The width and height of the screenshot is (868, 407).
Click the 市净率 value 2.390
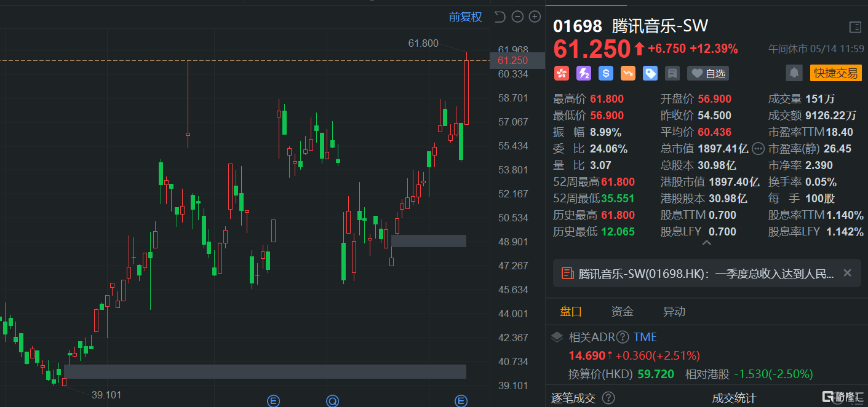click(819, 165)
